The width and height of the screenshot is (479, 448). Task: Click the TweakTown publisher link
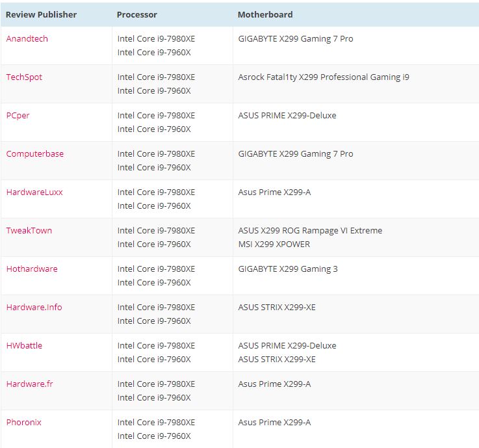(29, 231)
